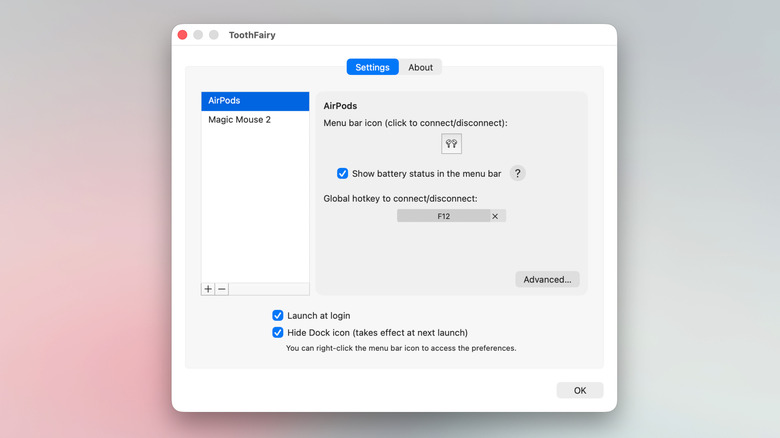Click the right-click preferences hint text
This screenshot has width=780, height=438.
pyautogui.click(x=401, y=348)
